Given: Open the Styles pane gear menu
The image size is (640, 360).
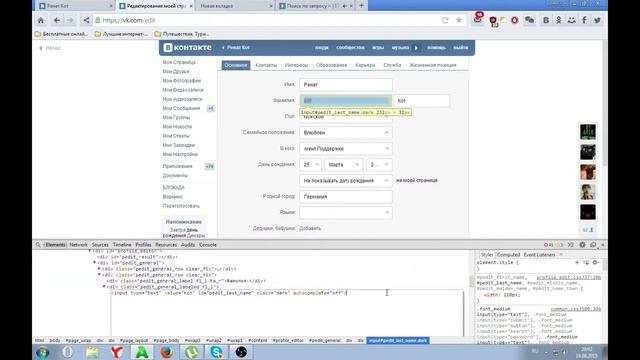Looking at the screenshot, I should pos(596,262).
